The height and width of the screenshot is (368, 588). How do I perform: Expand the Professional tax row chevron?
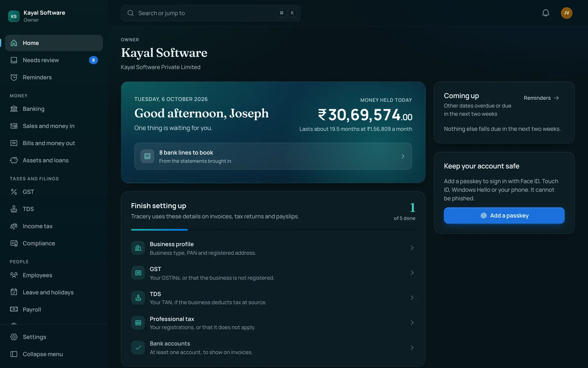point(412,323)
